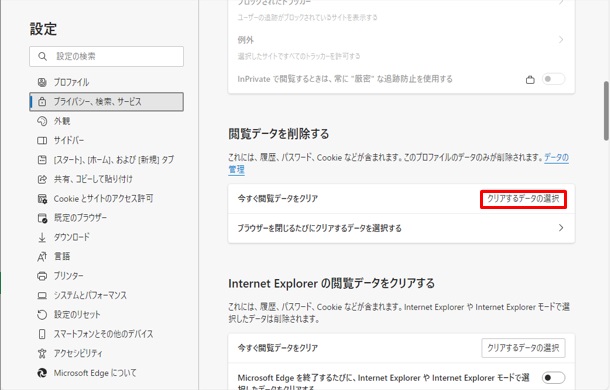Click the 言語 language icon
This screenshot has height=390, width=610.
tap(42, 256)
